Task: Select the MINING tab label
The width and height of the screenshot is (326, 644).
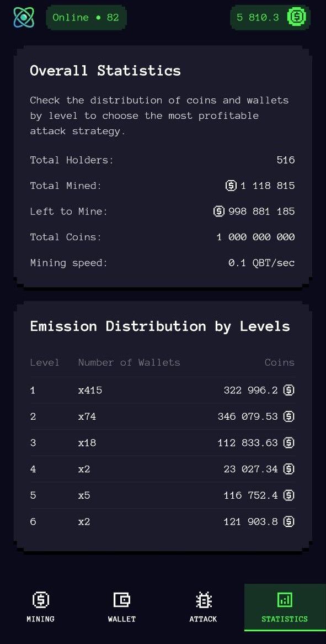Action: pyautogui.click(x=40, y=619)
